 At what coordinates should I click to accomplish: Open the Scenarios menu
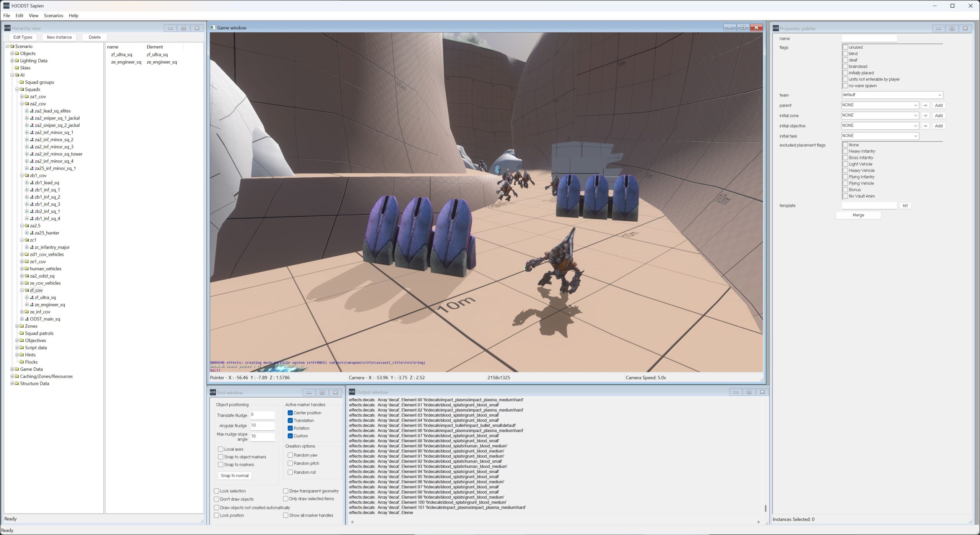pyautogui.click(x=53, y=16)
